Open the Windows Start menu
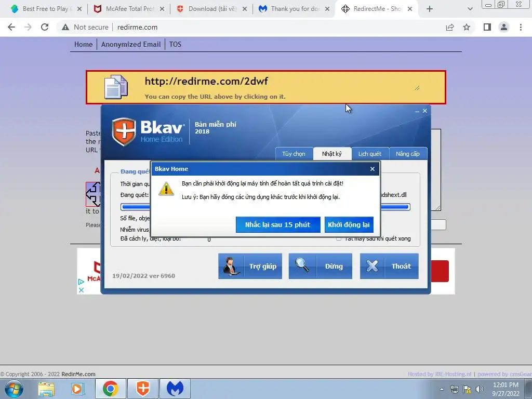 pyautogui.click(x=14, y=389)
